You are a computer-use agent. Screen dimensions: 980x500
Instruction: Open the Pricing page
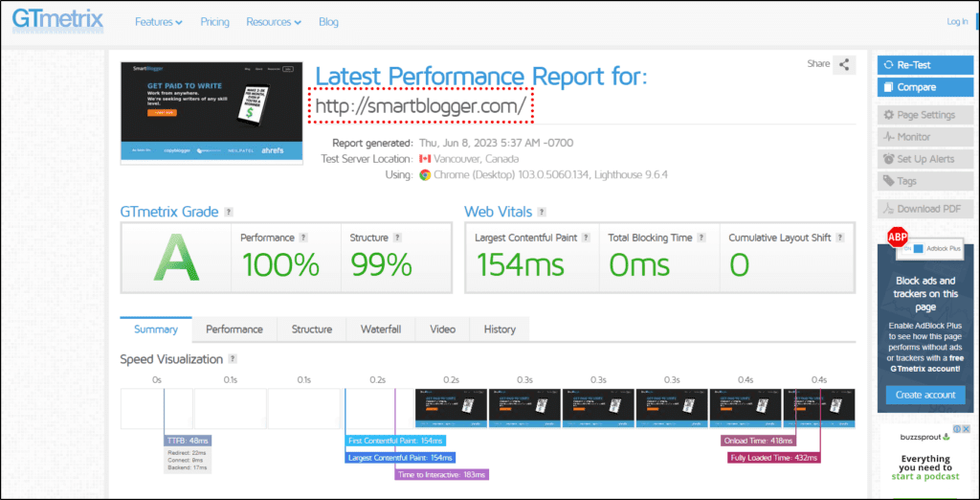(x=215, y=22)
